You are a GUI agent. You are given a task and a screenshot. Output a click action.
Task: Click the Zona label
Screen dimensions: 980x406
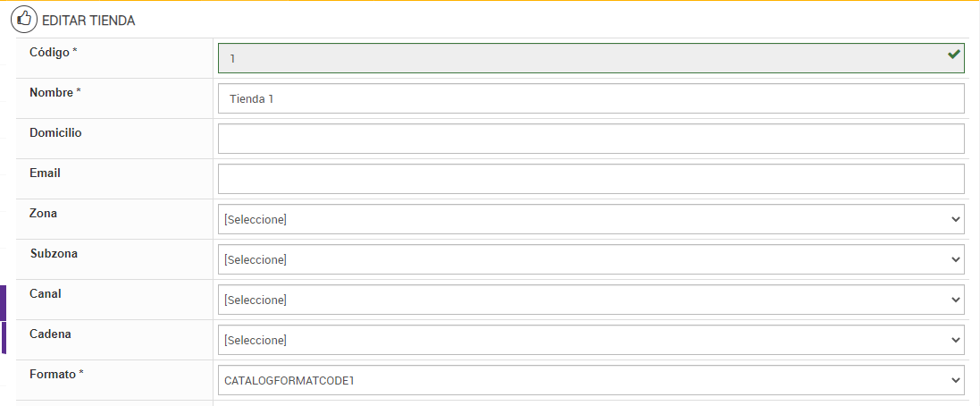(43, 213)
